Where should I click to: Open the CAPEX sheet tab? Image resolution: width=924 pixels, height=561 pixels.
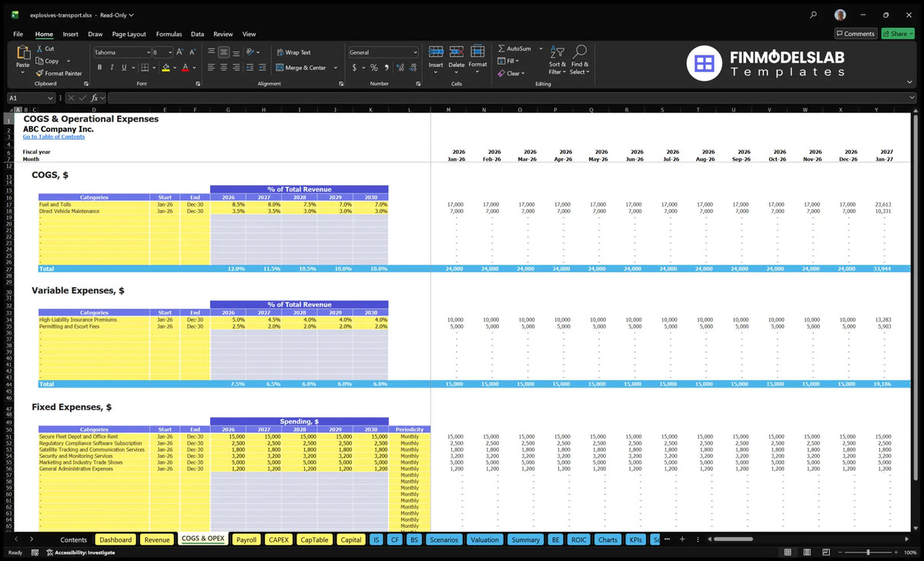[278, 539]
